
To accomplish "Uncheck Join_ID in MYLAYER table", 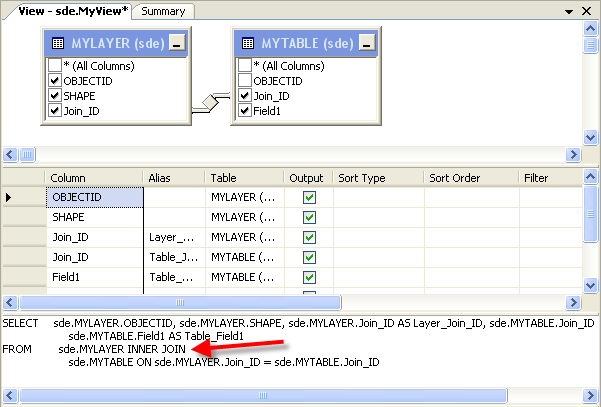I will pyautogui.click(x=55, y=111).
